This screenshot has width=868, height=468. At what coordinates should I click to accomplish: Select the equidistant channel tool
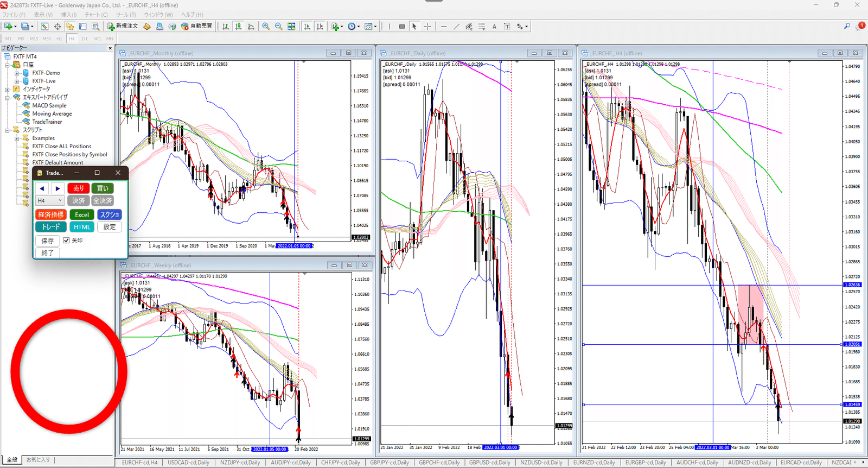(x=469, y=26)
